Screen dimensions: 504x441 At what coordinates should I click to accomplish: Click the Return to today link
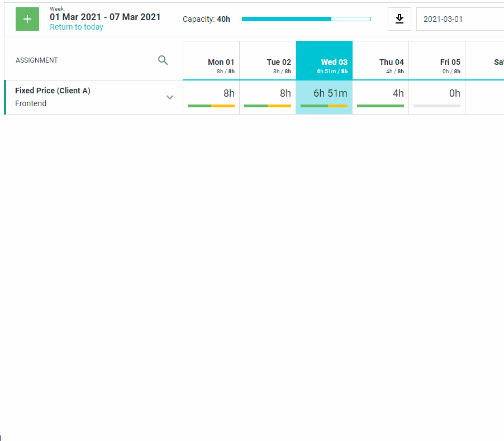(77, 27)
